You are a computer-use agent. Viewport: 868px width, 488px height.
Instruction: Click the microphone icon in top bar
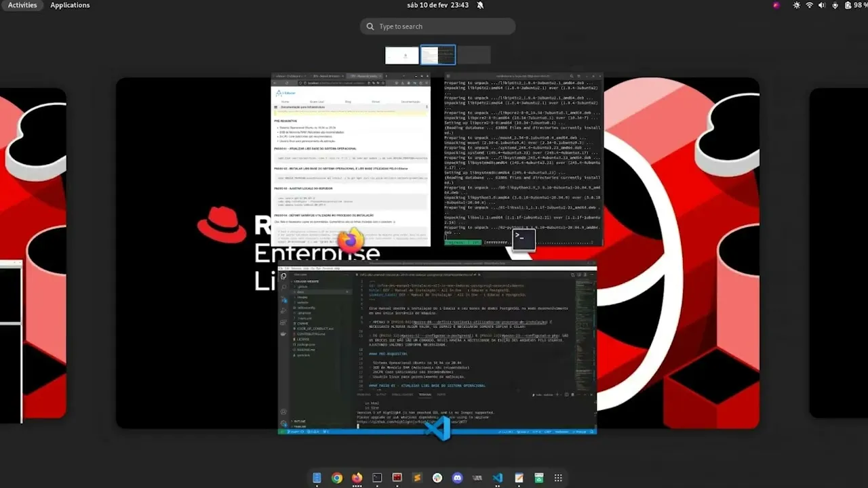834,5
